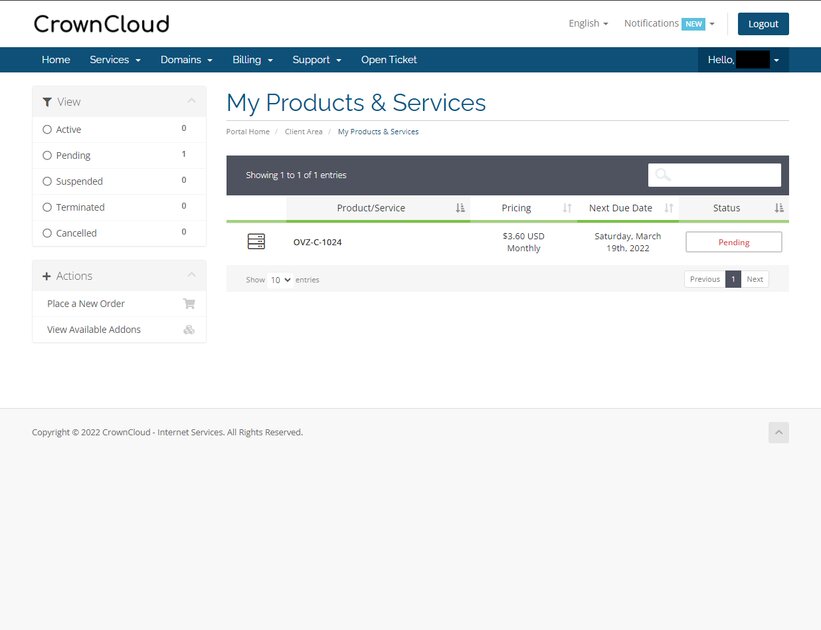Select the Terminated filter radio button

pos(47,207)
